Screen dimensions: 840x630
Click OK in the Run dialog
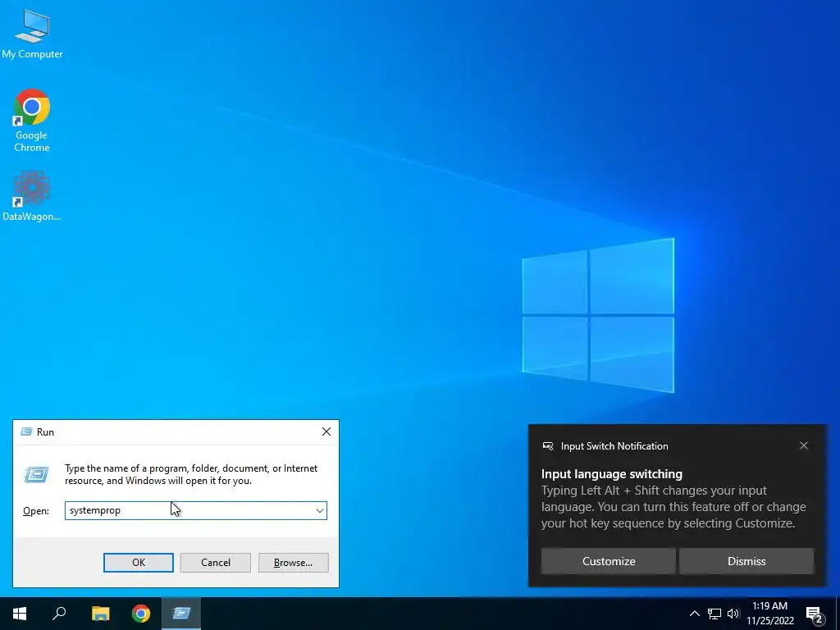pyautogui.click(x=138, y=563)
